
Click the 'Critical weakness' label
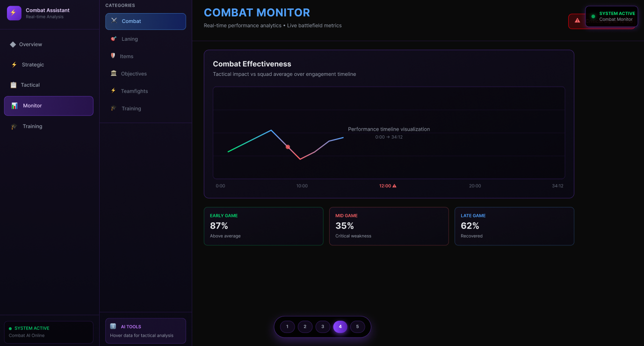353,236
